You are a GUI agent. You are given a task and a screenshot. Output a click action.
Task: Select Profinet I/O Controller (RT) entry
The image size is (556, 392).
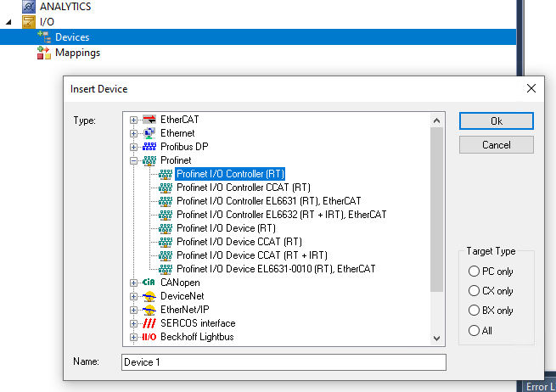click(230, 174)
